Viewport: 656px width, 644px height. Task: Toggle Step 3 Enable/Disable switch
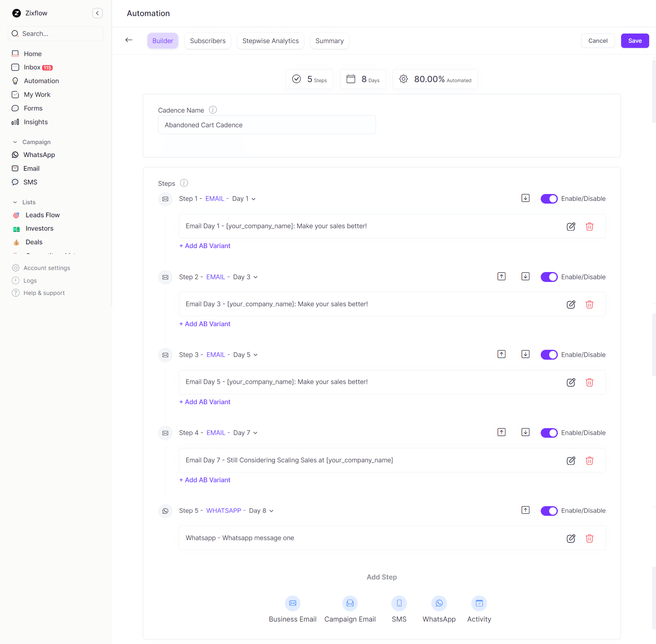[x=549, y=355]
